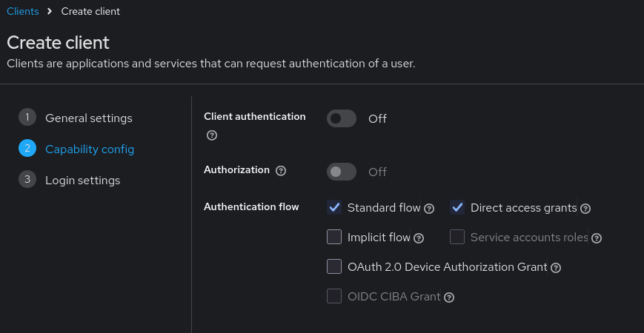Select the Login settings step
The image size is (644, 333).
point(82,180)
